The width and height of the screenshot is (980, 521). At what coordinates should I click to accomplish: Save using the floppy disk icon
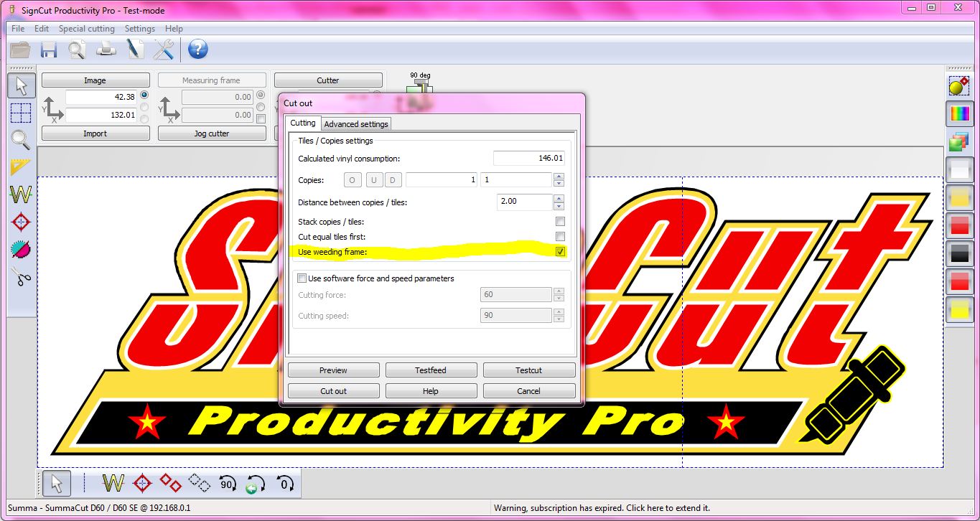(48, 50)
